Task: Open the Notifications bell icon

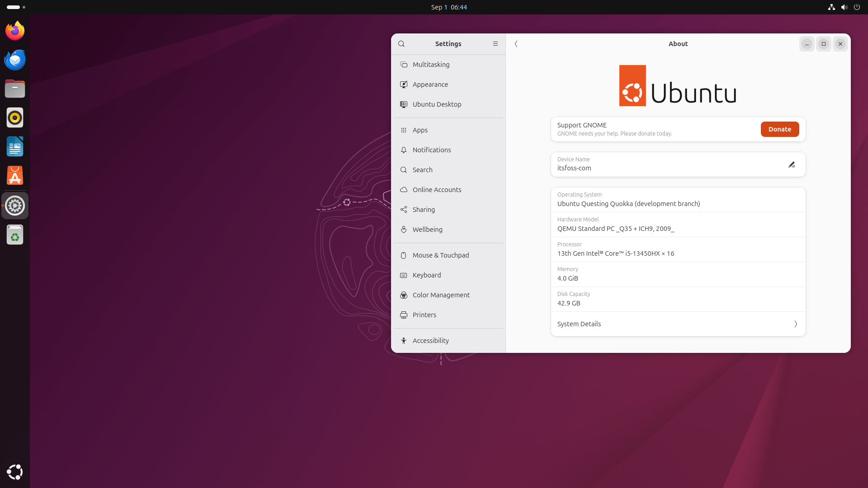Action: tap(404, 150)
